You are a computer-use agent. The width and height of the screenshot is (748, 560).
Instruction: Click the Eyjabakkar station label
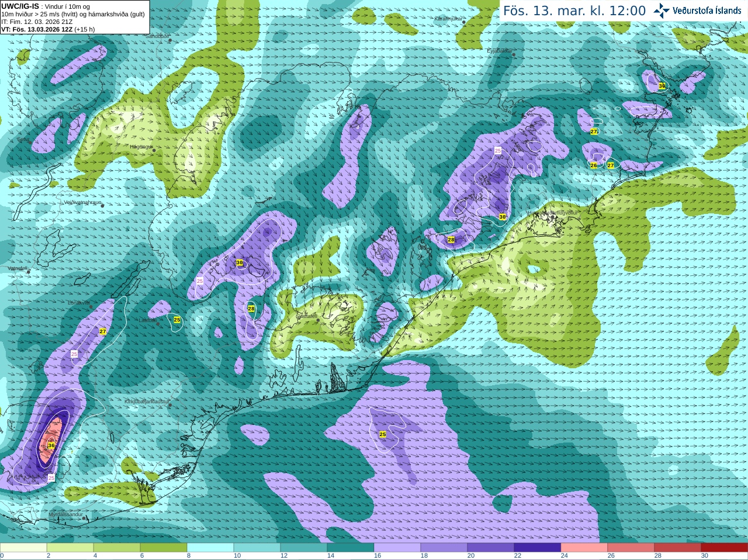click(500, 51)
